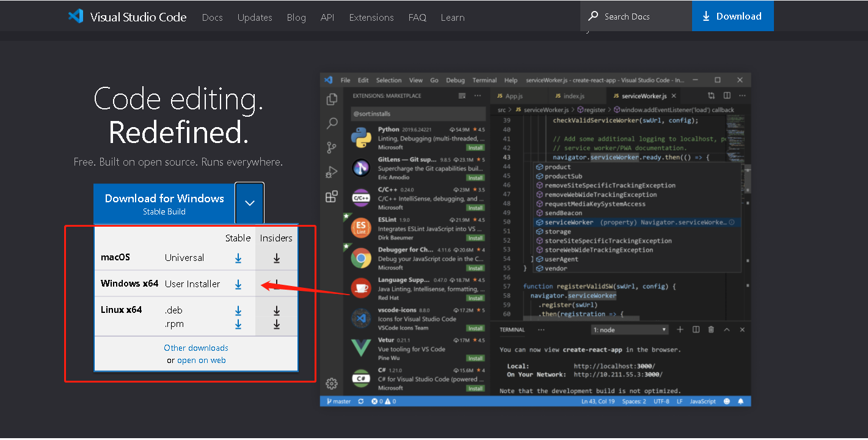Open File menu in editor screenshot
This screenshot has width=868, height=440.
tap(345, 80)
